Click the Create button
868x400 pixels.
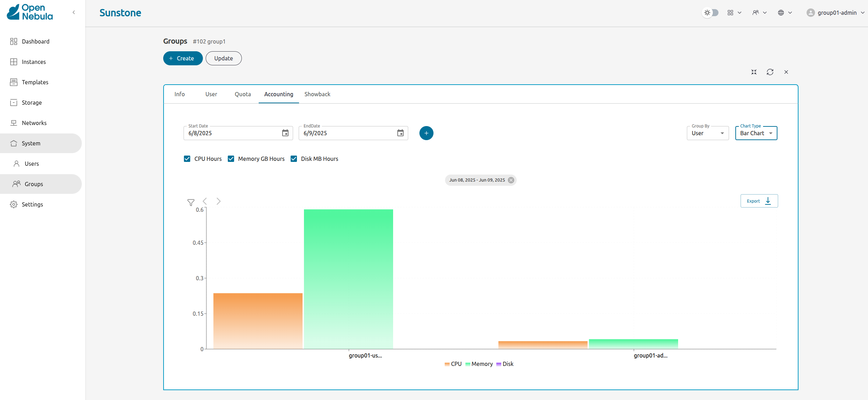pyautogui.click(x=183, y=58)
